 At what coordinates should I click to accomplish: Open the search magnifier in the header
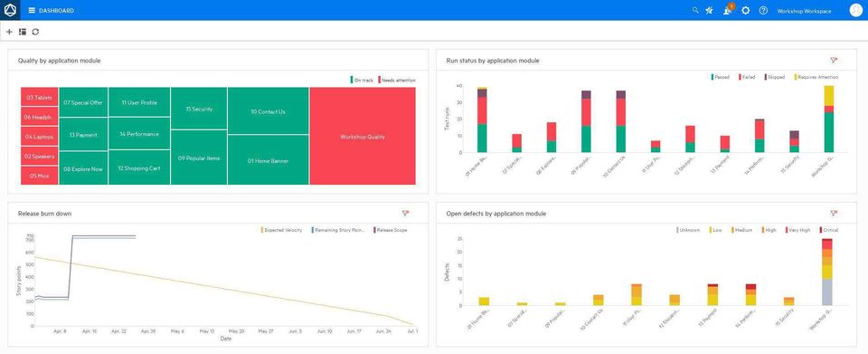[x=695, y=10]
